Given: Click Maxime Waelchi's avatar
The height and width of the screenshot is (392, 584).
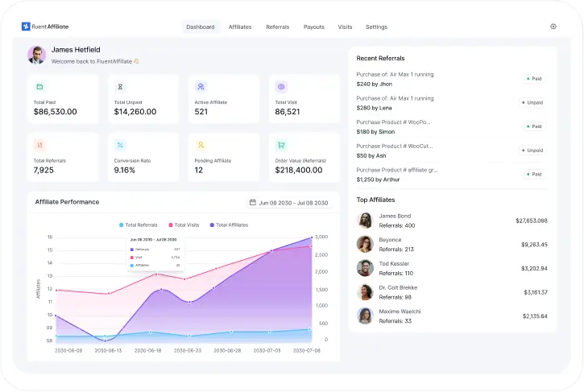Looking at the screenshot, I should [365, 316].
